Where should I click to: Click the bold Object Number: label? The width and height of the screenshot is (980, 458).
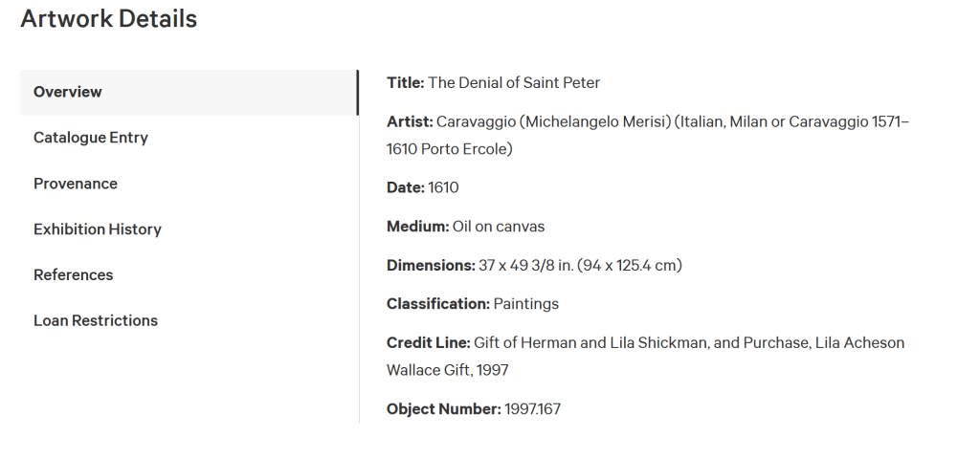point(443,409)
